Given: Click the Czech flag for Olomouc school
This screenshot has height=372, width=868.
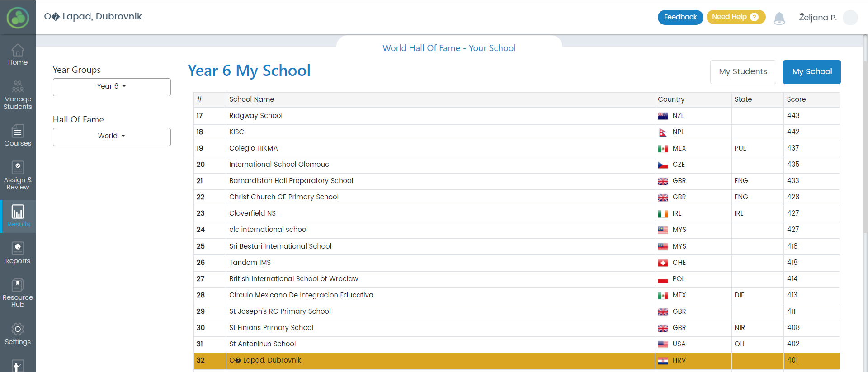Looking at the screenshot, I should 663,165.
